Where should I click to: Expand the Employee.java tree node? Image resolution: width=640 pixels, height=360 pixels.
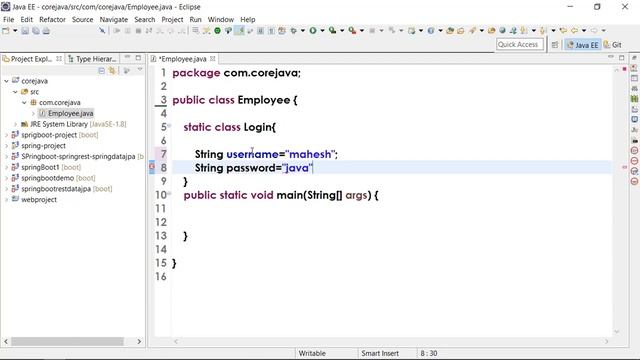coord(33,113)
